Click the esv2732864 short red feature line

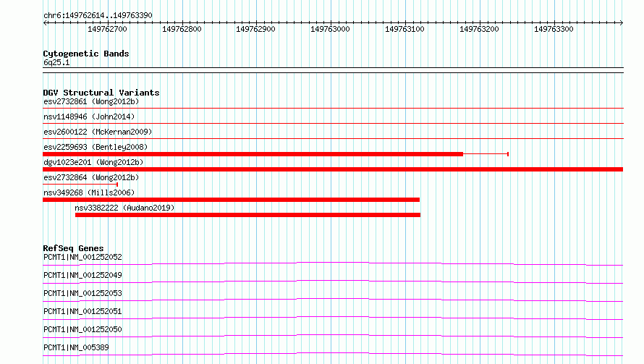80,185
